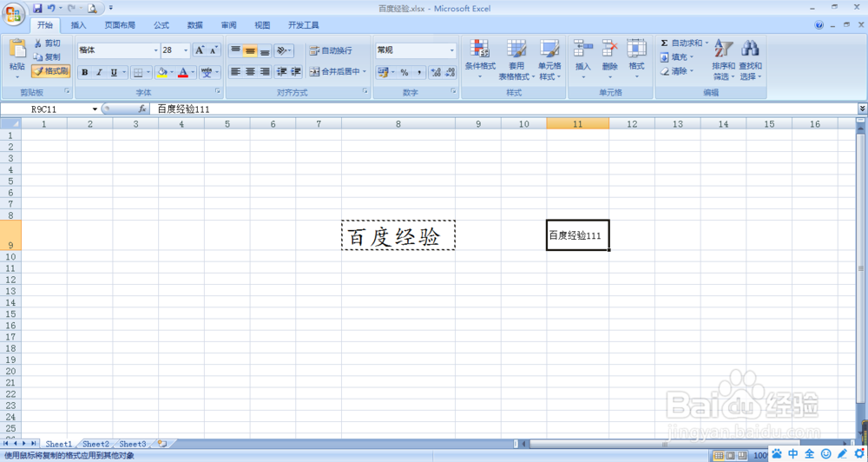Apply accounting number format
This screenshot has width=868, height=462.
point(383,73)
